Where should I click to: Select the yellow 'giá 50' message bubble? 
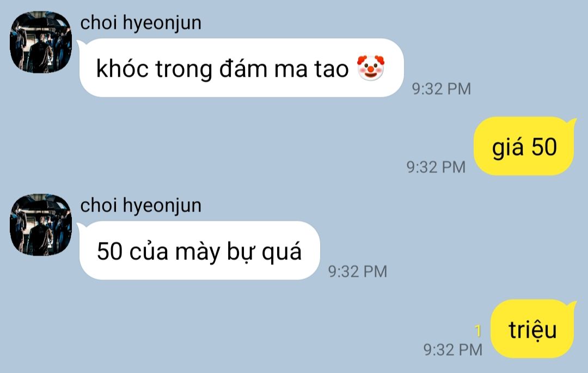coord(525,146)
